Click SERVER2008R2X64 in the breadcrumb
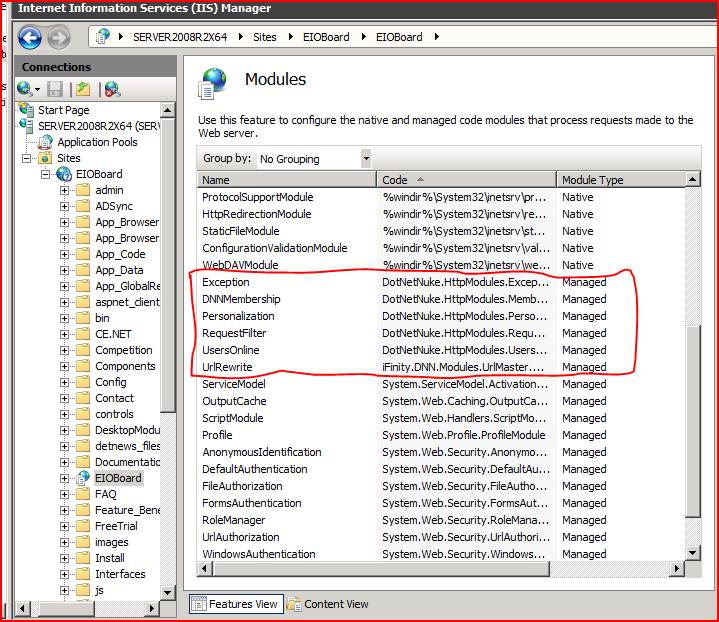The image size is (719, 622). (180, 37)
